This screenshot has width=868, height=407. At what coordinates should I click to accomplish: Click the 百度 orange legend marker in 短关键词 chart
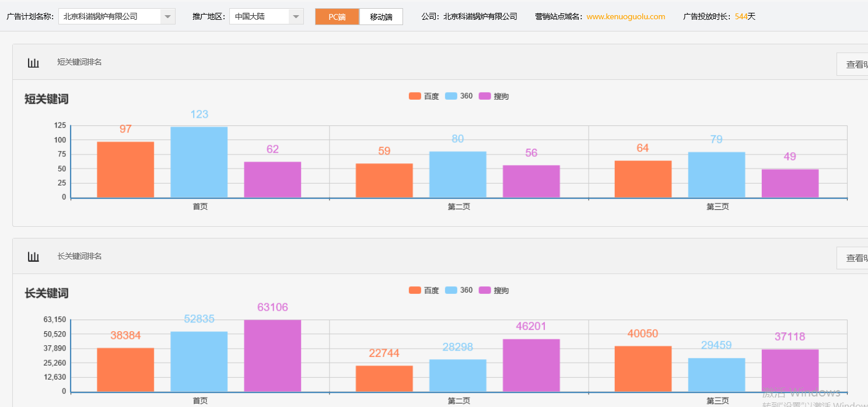pos(414,96)
